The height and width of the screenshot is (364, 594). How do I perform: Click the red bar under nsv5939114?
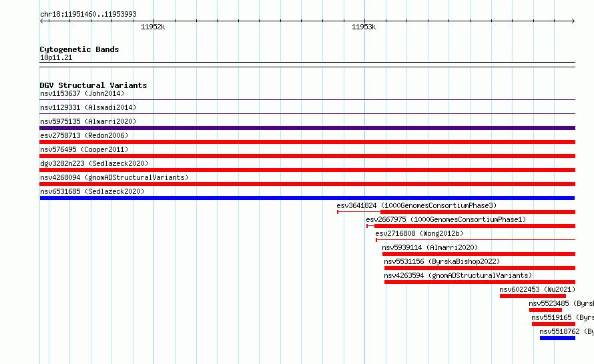tap(479, 254)
